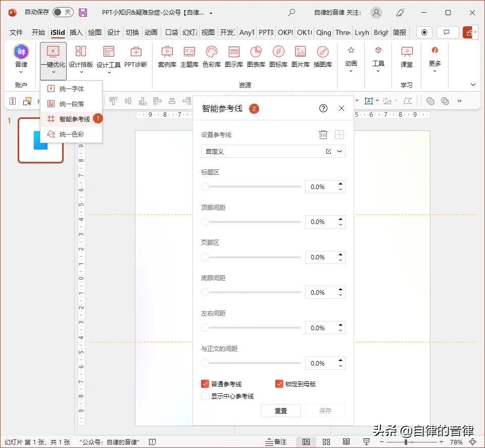Expand the 一键优化 dropdown menu

tap(53, 71)
